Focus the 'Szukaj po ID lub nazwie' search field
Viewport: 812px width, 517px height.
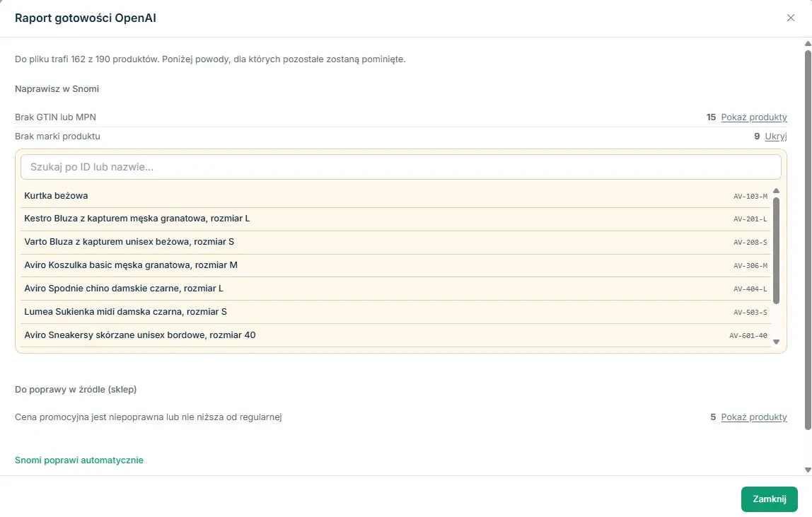(x=401, y=167)
